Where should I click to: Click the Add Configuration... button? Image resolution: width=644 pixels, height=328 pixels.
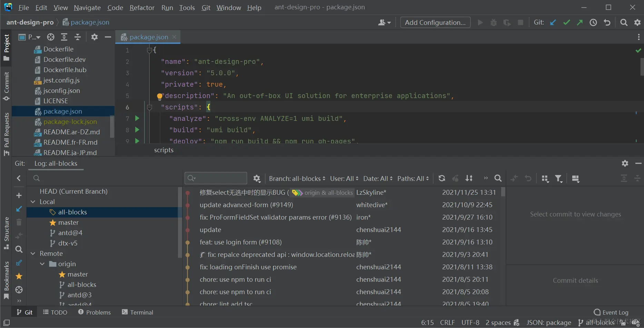pos(435,22)
